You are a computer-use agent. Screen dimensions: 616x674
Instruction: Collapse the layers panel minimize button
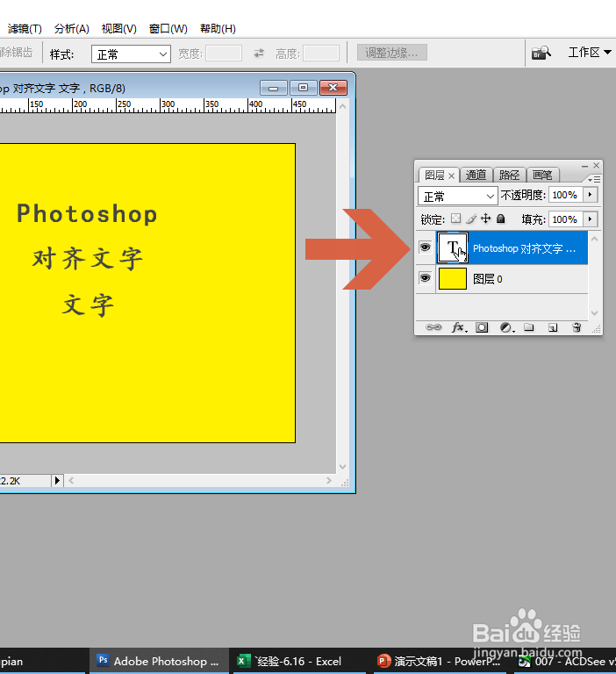[584, 166]
